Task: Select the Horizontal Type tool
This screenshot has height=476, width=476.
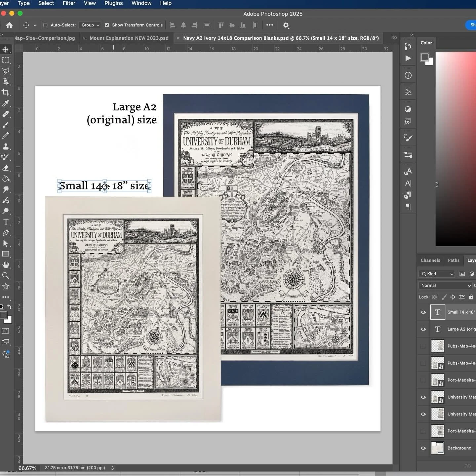Action: coord(6,222)
